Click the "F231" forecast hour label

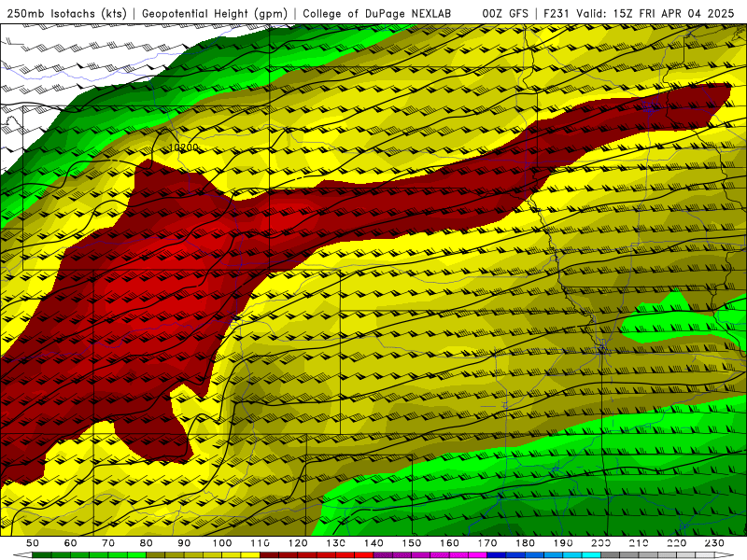557,13
